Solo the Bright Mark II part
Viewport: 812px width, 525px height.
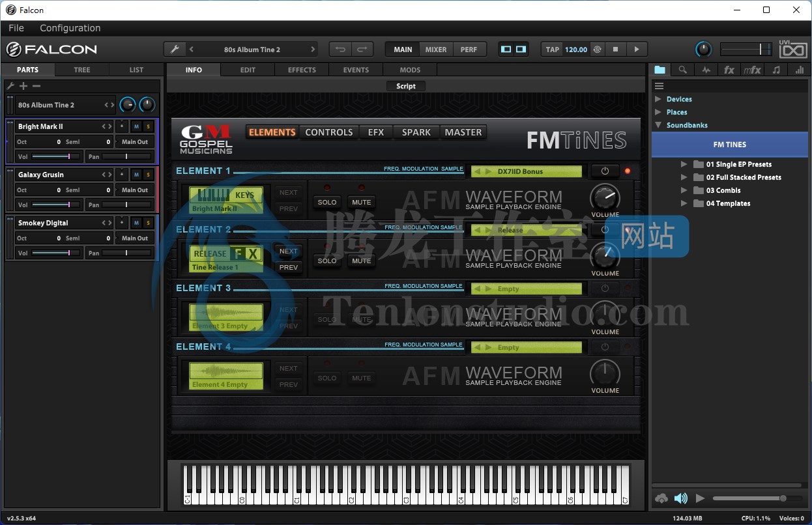click(x=148, y=126)
